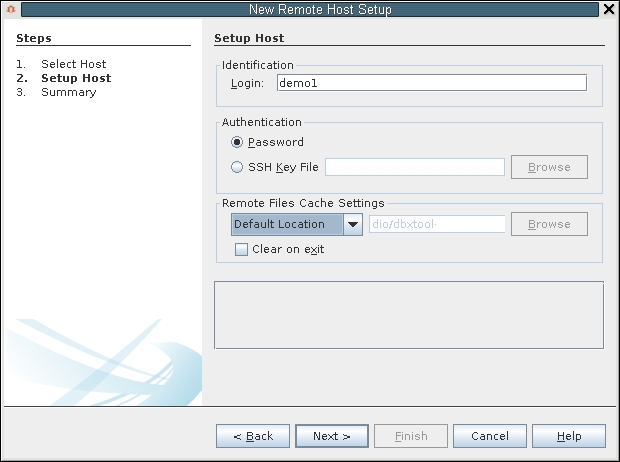Open Help for this wizard

pos(569,436)
